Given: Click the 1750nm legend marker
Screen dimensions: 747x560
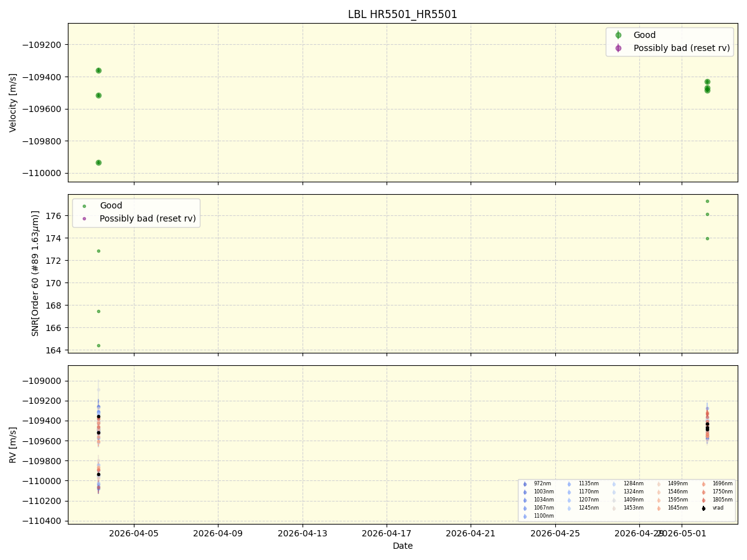Looking at the screenshot, I should pyautogui.click(x=703, y=492).
